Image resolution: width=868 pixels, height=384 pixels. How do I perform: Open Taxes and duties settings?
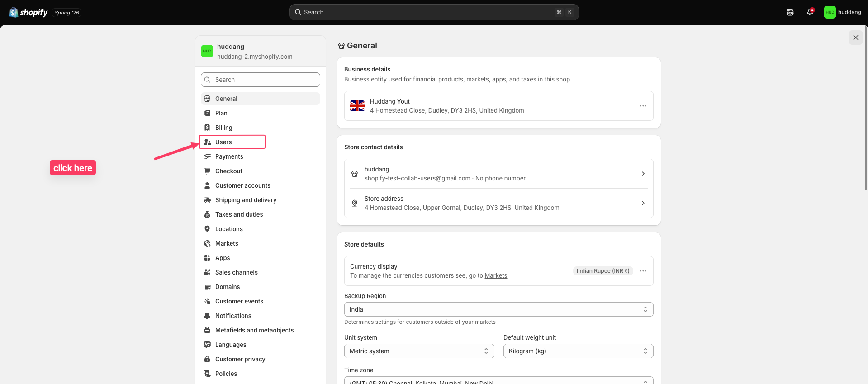261,214
